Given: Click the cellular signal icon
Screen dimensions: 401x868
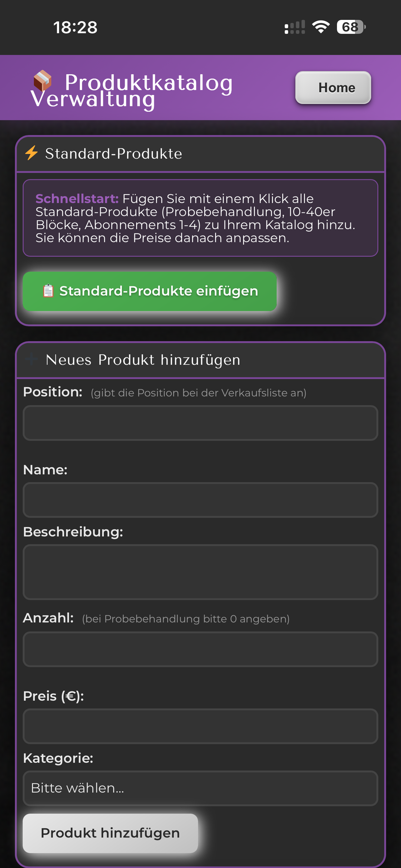Looking at the screenshot, I should [x=294, y=28].
